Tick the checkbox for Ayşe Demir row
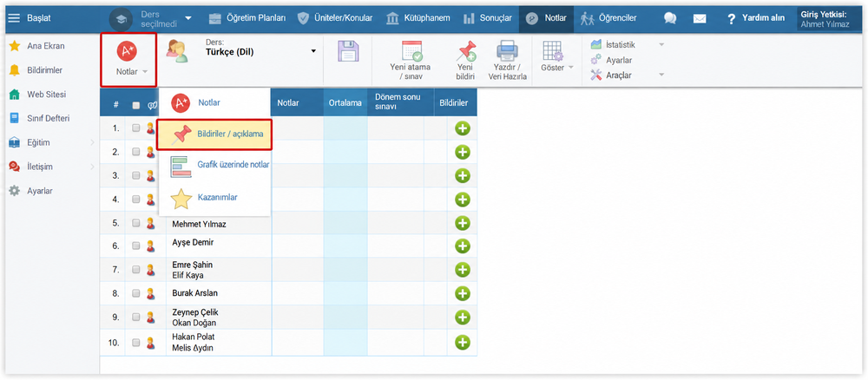The height and width of the screenshot is (380, 868). coord(136,246)
